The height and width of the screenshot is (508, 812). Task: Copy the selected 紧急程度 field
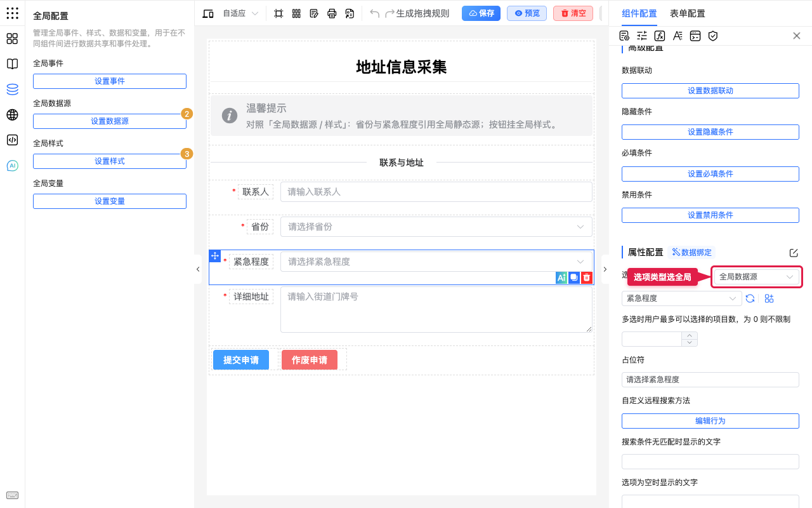(x=574, y=277)
